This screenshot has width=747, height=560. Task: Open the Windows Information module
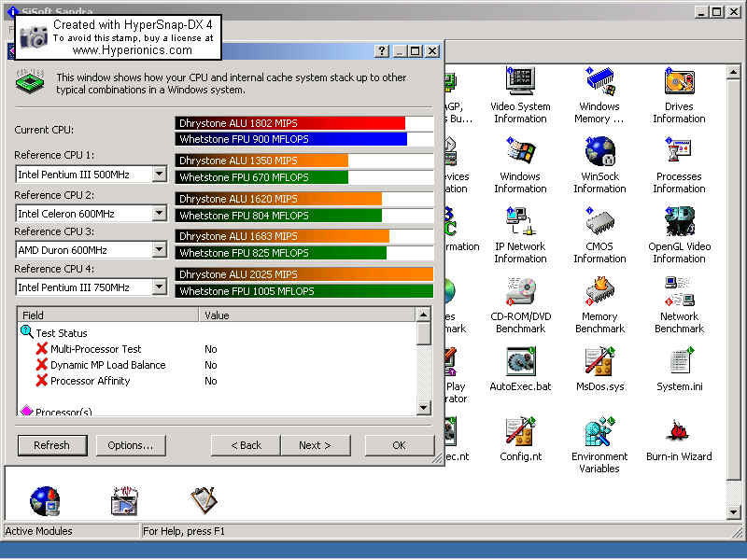pos(520,165)
